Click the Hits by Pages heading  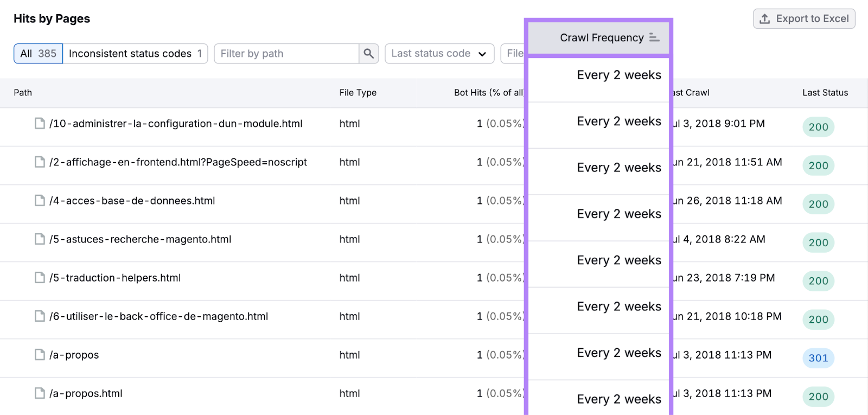point(52,18)
